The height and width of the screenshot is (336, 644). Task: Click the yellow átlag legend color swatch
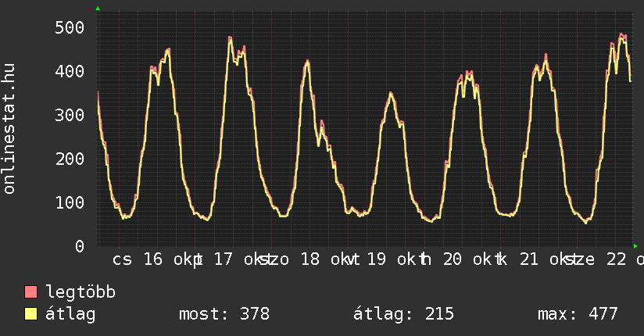30,314
